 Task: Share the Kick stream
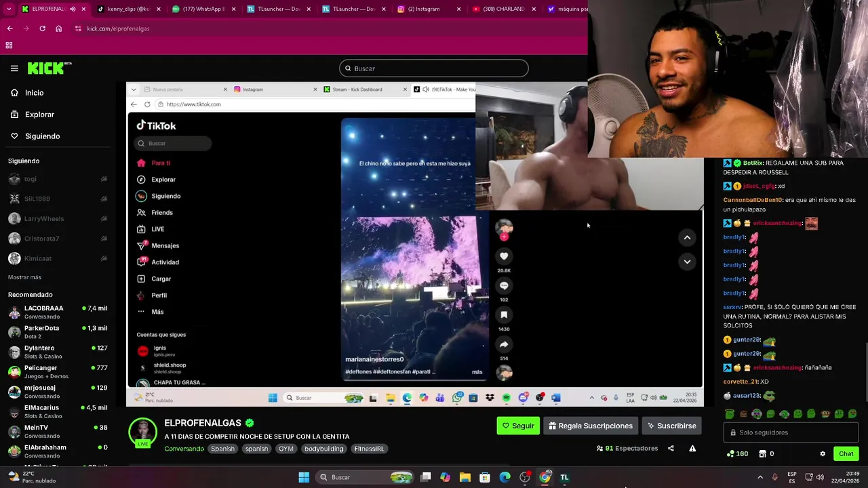[671, 448]
